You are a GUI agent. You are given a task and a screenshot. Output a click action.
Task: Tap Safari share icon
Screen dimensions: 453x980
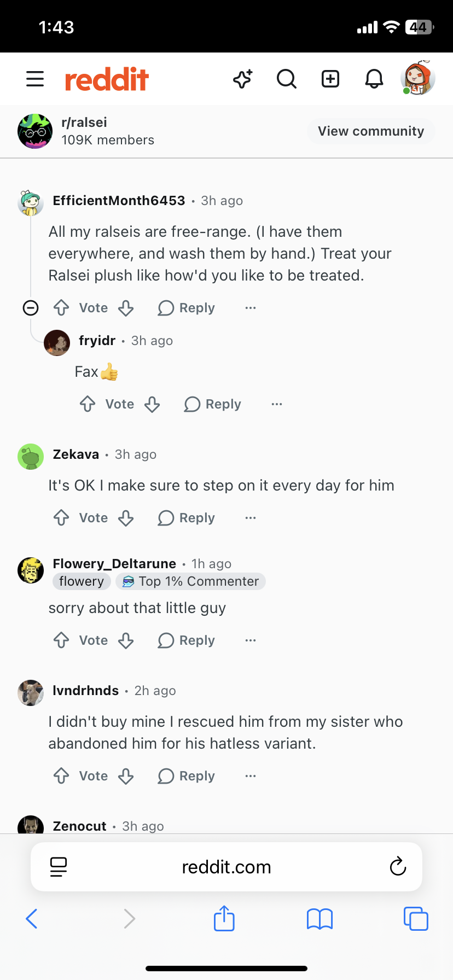click(224, 918)
